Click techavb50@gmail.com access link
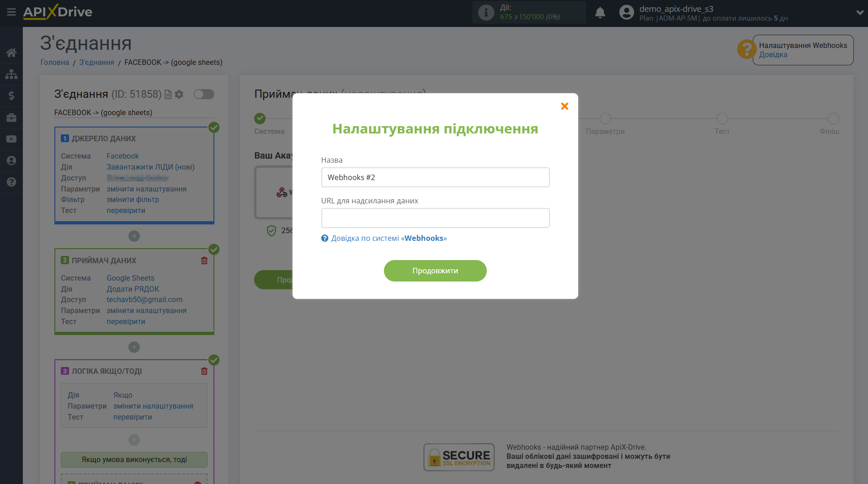 pyautogui.click(x=144, y=299)
